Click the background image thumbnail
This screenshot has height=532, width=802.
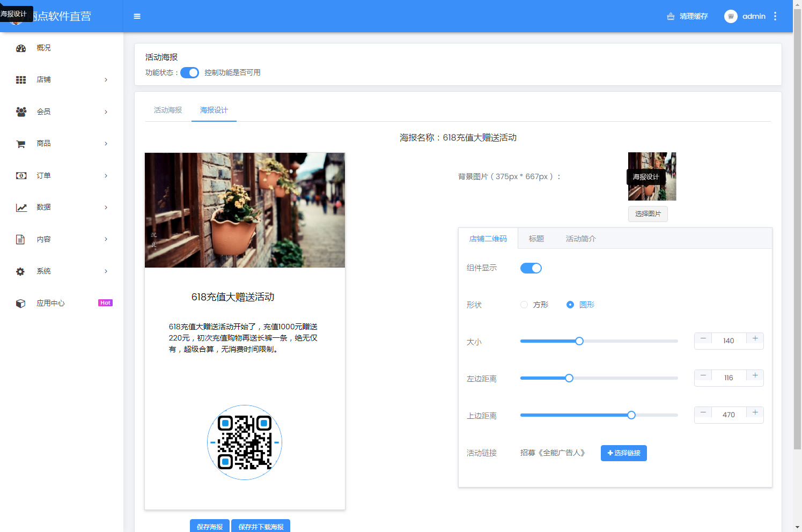coord(652,176)
